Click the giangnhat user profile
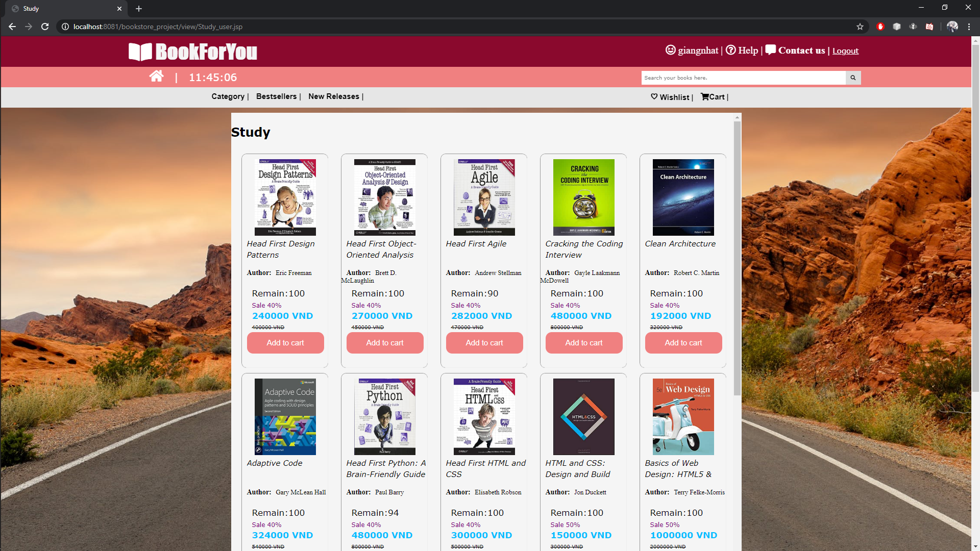This screenshot has width=980, height=551. (692, 50)
